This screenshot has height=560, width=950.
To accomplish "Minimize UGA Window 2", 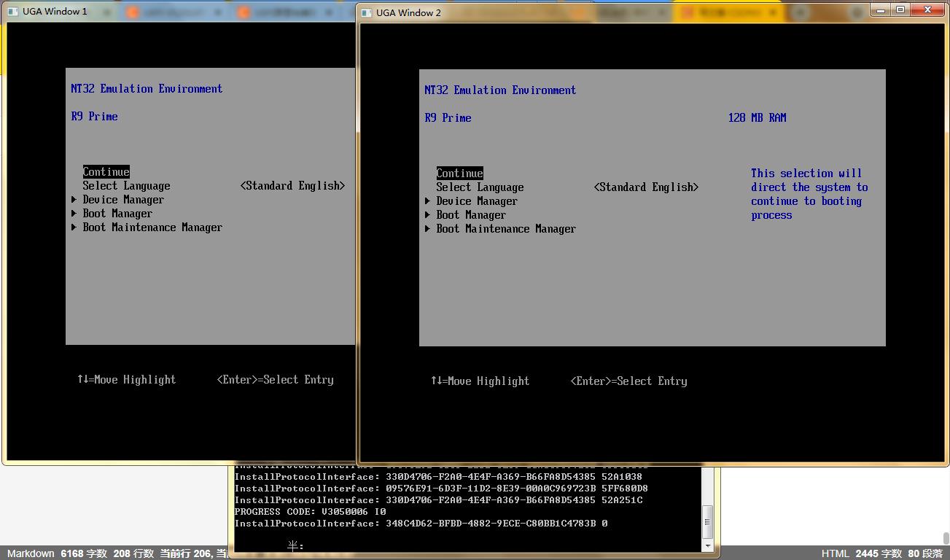I will coord(881,9).
